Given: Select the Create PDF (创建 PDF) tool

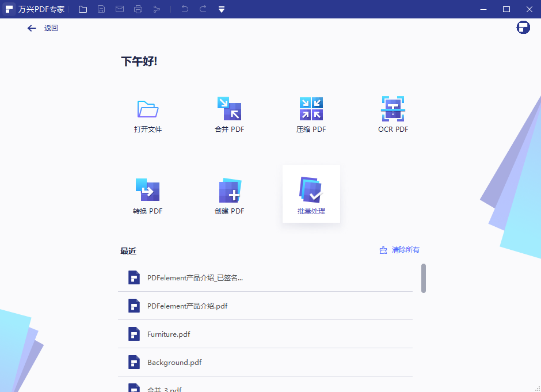Looking at the screenshot, I should pyautogui.click(x=229, y=191).
